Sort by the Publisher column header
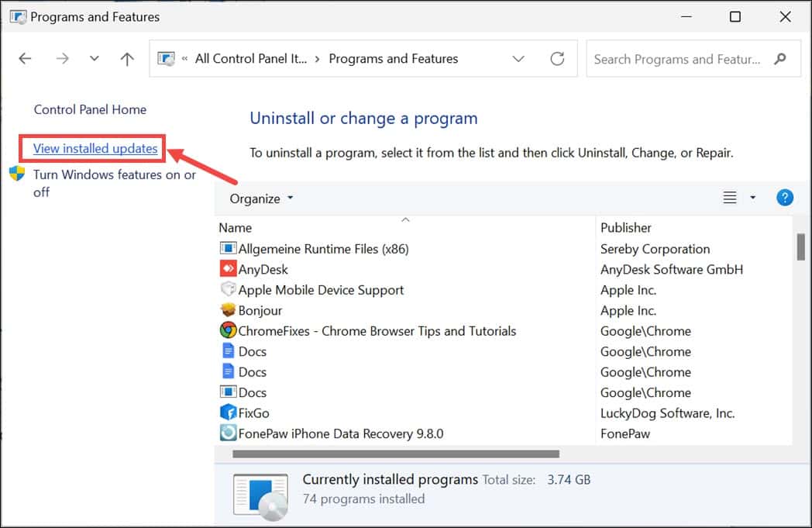Viewport: 812px width, 528px height. (x=625, y=228)
